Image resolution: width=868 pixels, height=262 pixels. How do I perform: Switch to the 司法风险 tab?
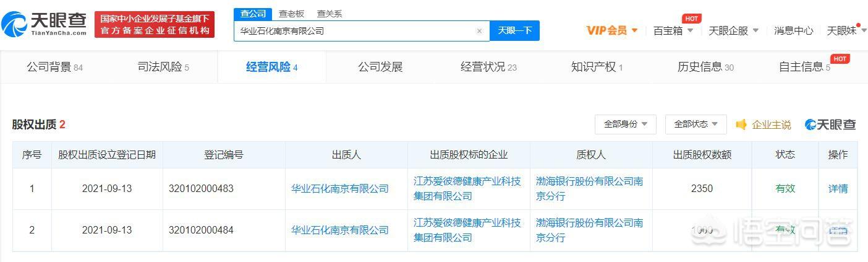click(x=163, y=67)
